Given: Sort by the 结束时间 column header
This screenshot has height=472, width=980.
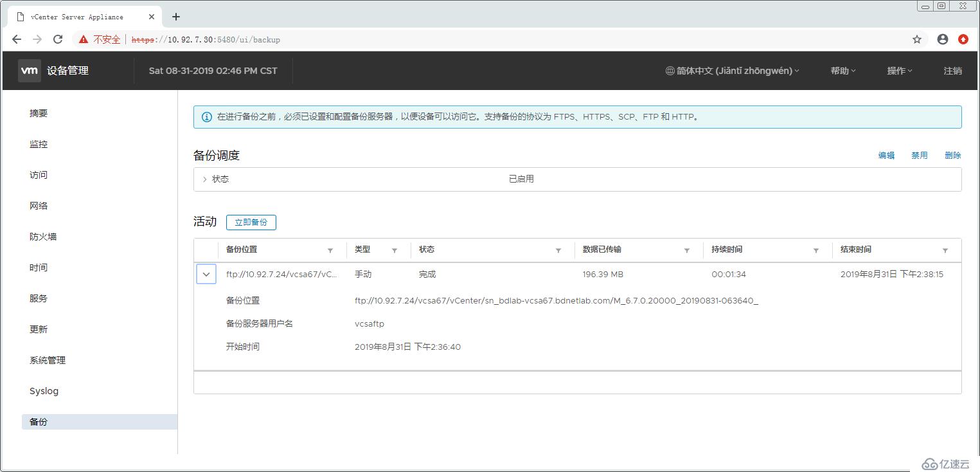Looking at the screenshot, I should [x=856, y=250].
